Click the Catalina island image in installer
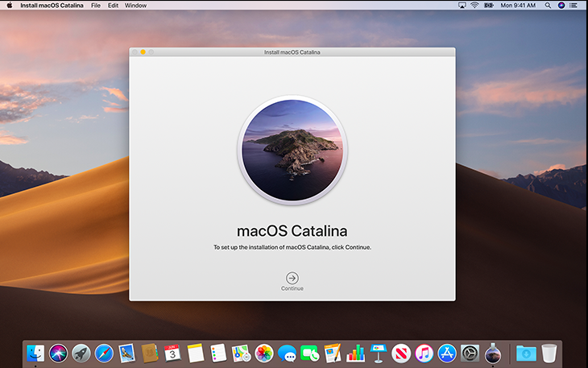This screenshot has width=588, height=368. pos(292,150)
